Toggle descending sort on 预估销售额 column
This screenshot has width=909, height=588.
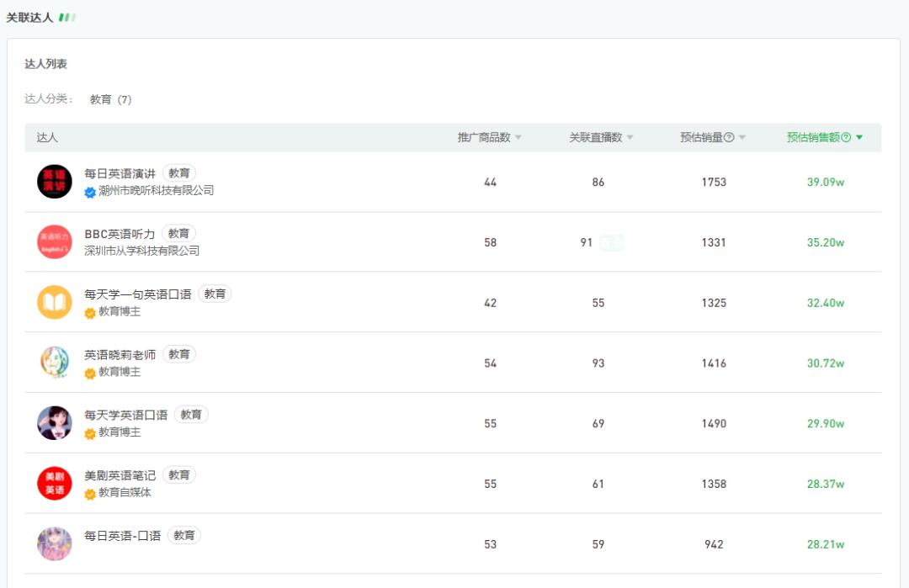coord(858,137)
